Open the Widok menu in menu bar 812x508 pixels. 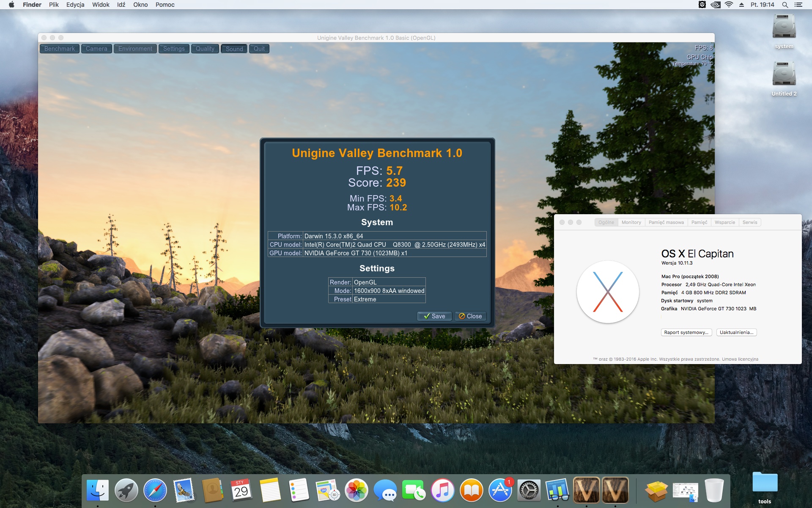[x=101, y=5]
